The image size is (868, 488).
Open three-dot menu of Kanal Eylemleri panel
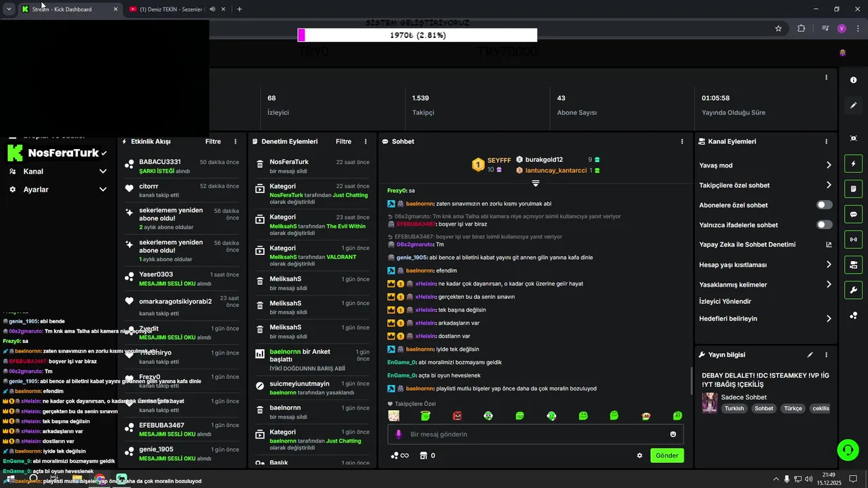coord(826,142)
